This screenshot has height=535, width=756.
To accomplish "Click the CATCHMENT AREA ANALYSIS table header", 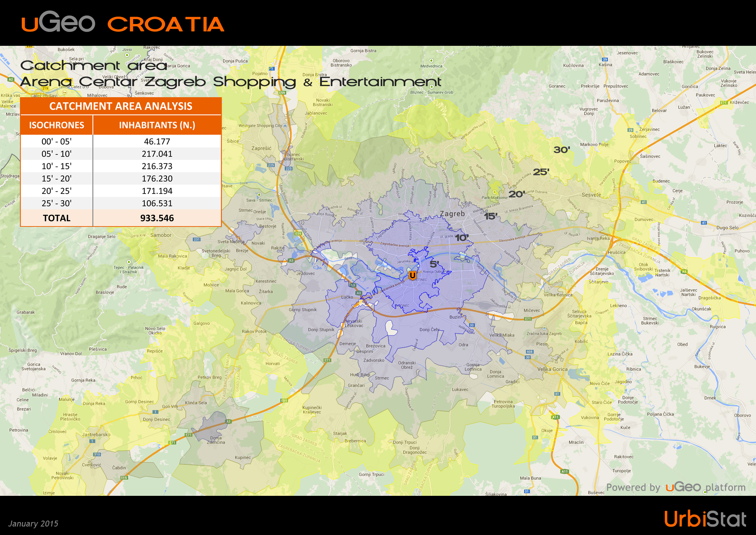I will tap(121, 106).
